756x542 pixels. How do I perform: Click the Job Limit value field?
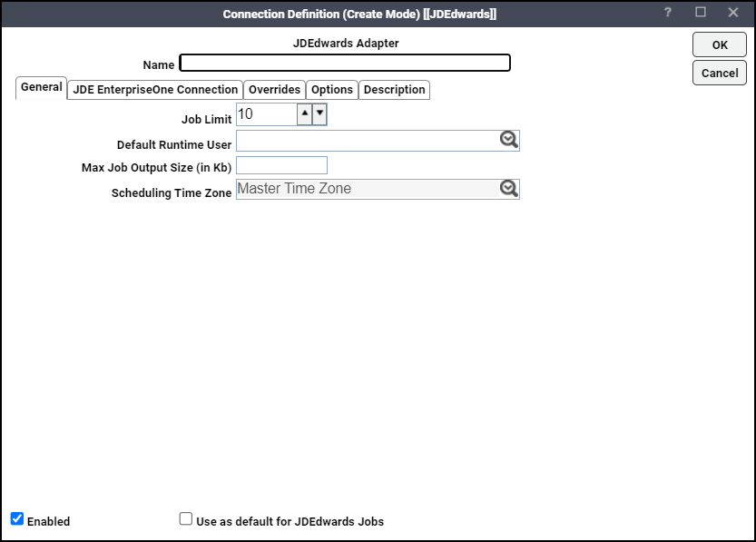pos(267,114)
